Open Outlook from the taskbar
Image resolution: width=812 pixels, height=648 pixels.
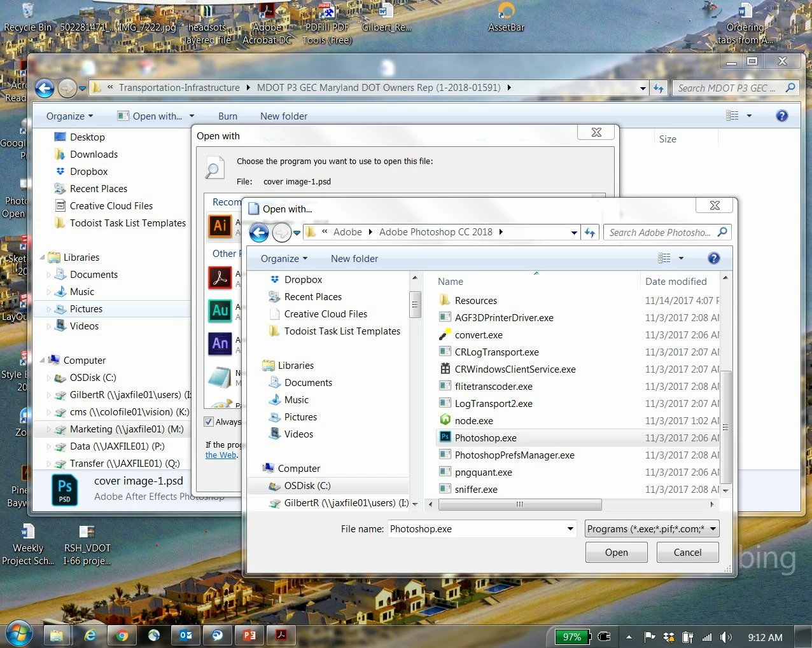coord(186,635)
